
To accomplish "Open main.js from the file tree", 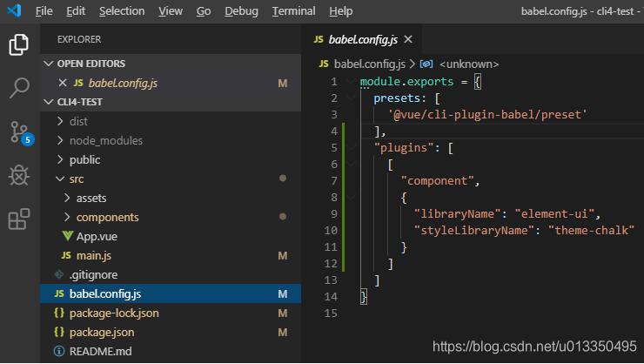I will click(x=94, y=255).
